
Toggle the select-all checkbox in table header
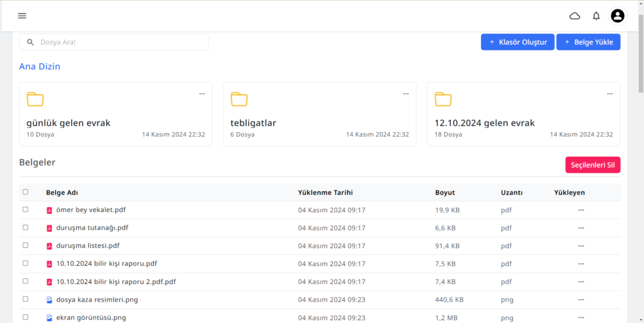point(26,192)
